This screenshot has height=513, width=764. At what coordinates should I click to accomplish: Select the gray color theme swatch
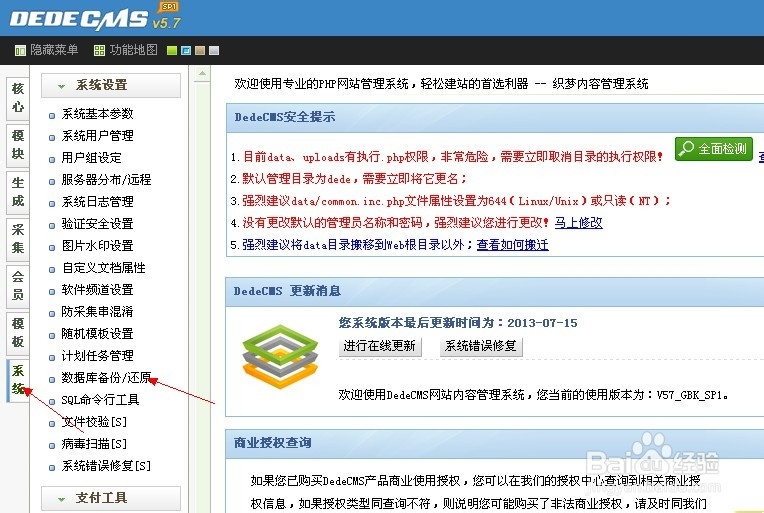coord(214,50)
